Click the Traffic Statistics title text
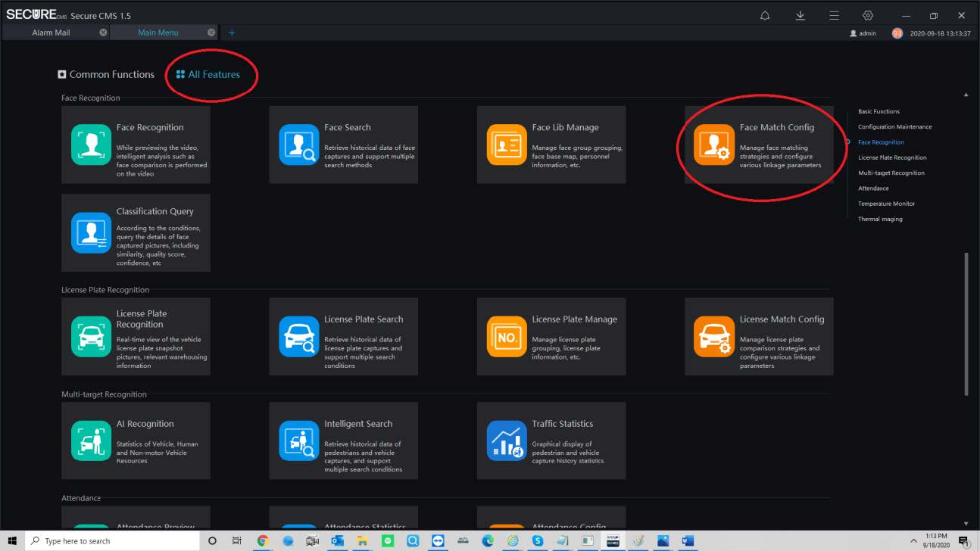The height and width of the screenshot is (551, 980). coord(562,424)
